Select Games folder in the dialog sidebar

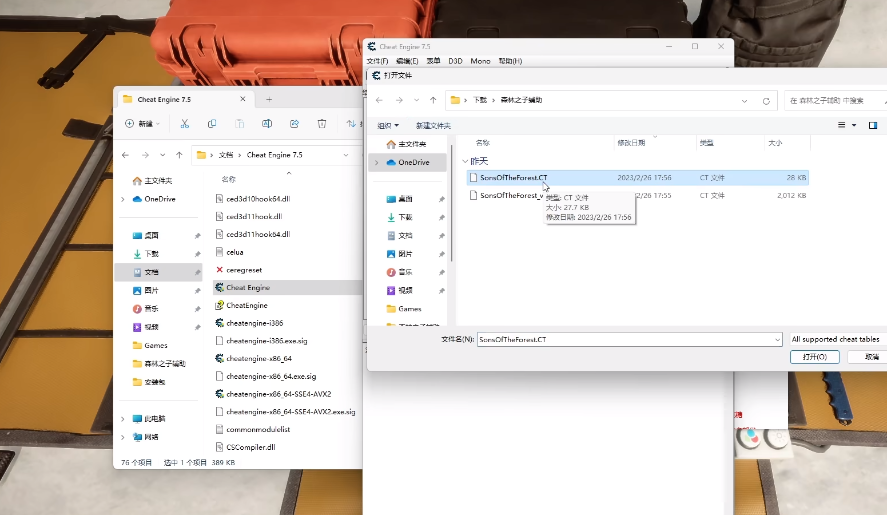(x=410, y=309)
